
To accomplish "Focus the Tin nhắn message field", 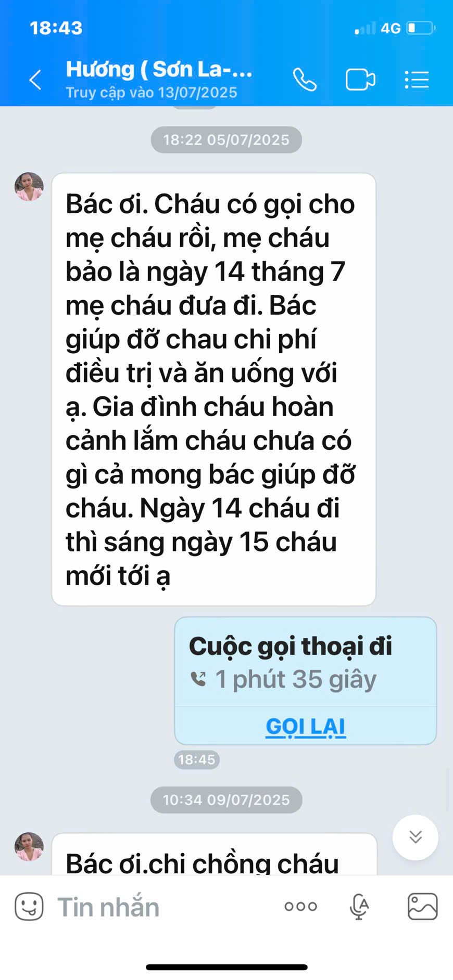I will [156, 907].
